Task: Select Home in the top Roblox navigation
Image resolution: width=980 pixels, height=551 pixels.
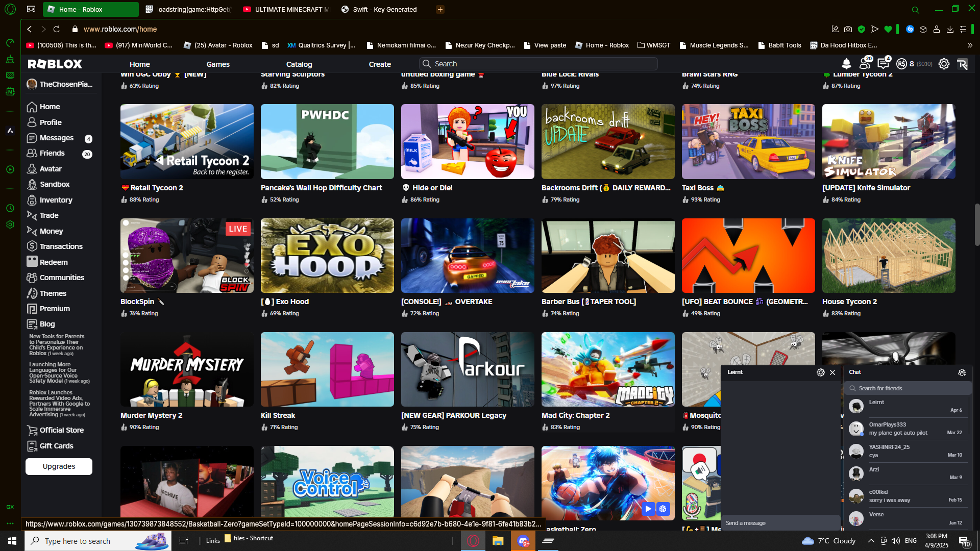Action: click(140, 64)
